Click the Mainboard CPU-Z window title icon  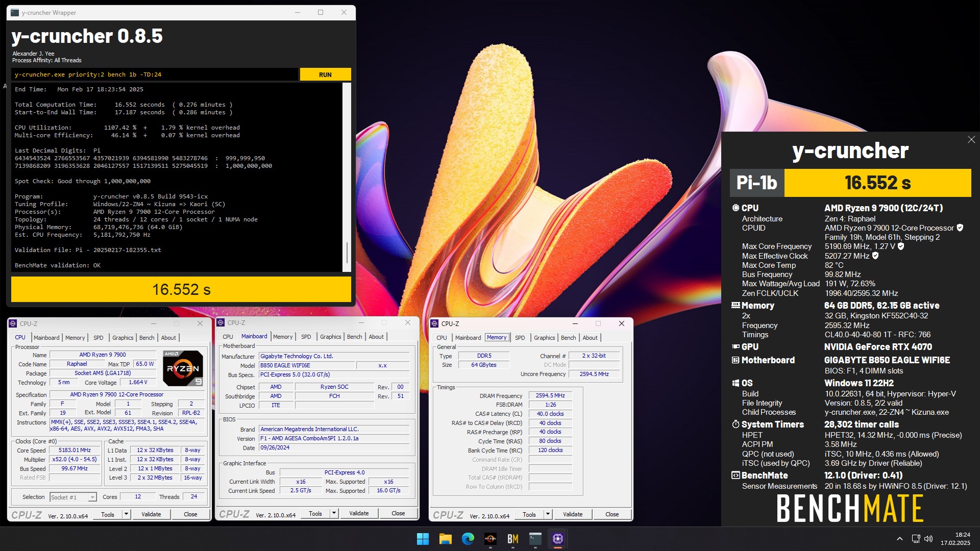tap(221, 322)
